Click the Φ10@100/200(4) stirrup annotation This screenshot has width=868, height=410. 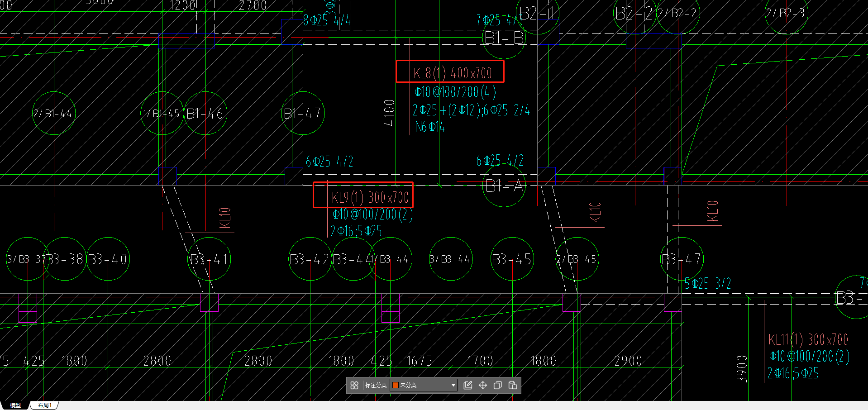(x=455, y=92)
